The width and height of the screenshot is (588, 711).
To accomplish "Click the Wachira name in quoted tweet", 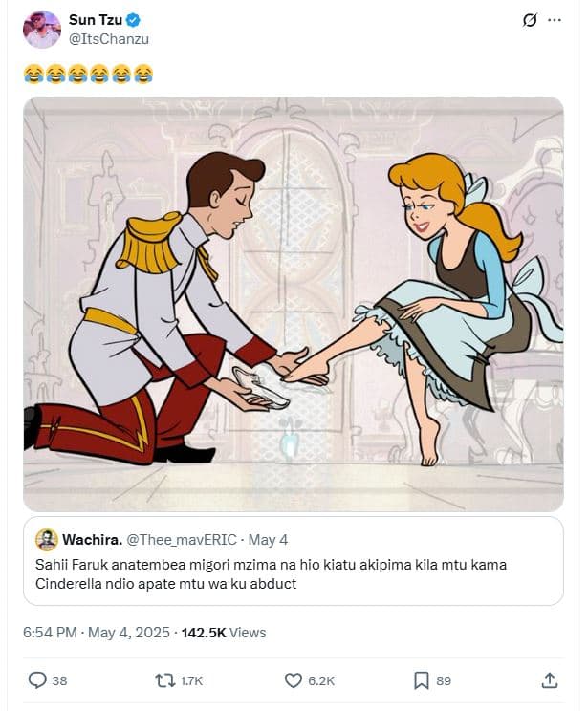I will 91,540.
